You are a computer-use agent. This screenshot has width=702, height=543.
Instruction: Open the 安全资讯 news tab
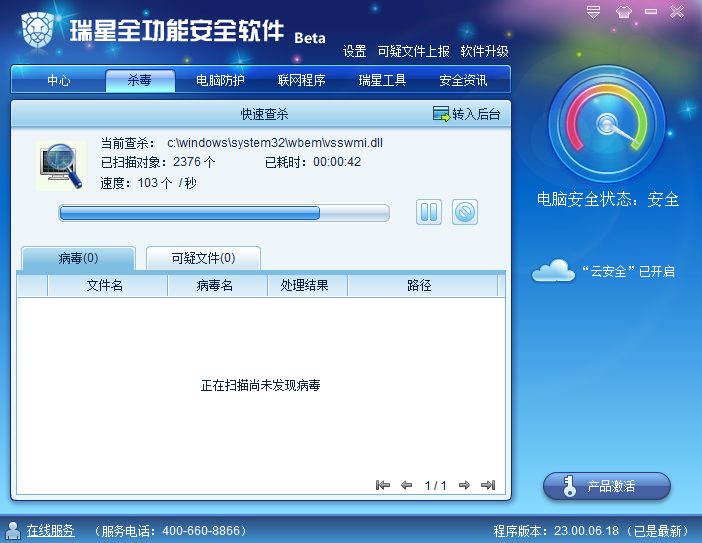pyautogui.click(x=463, y=80)
